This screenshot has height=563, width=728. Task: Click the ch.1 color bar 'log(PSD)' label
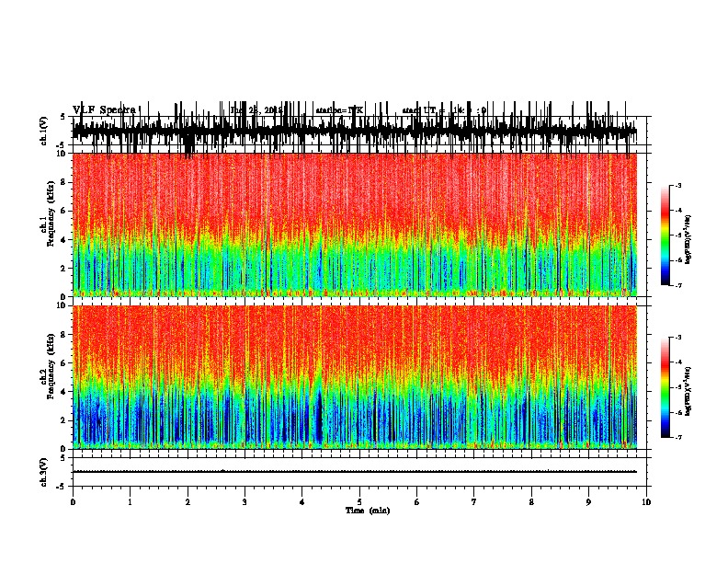(x=688, y=239)
